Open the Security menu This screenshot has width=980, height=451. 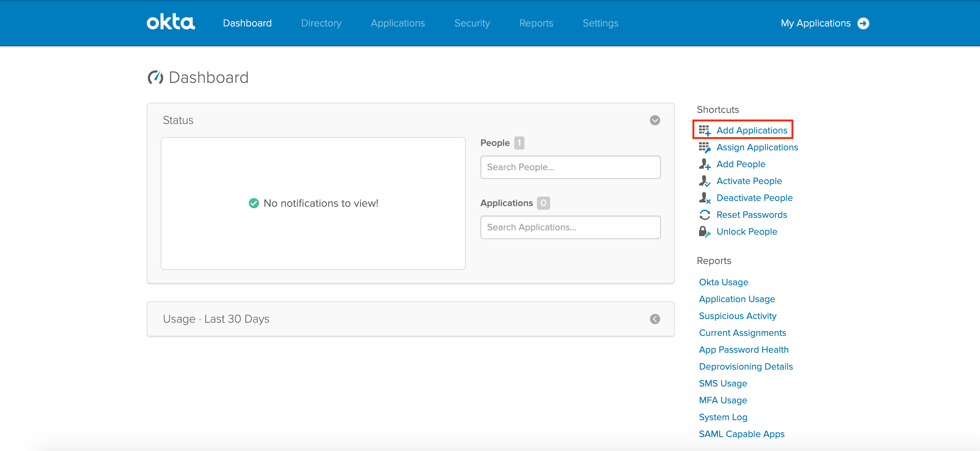pos(472,23)
